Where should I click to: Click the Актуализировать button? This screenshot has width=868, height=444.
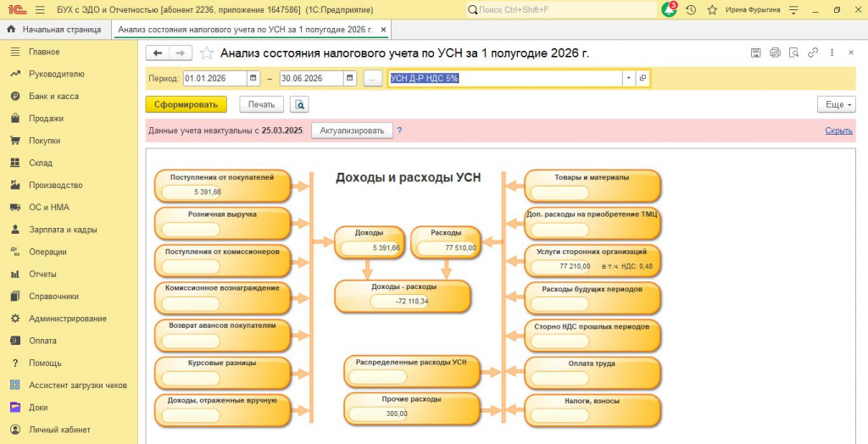pos(352,130)
